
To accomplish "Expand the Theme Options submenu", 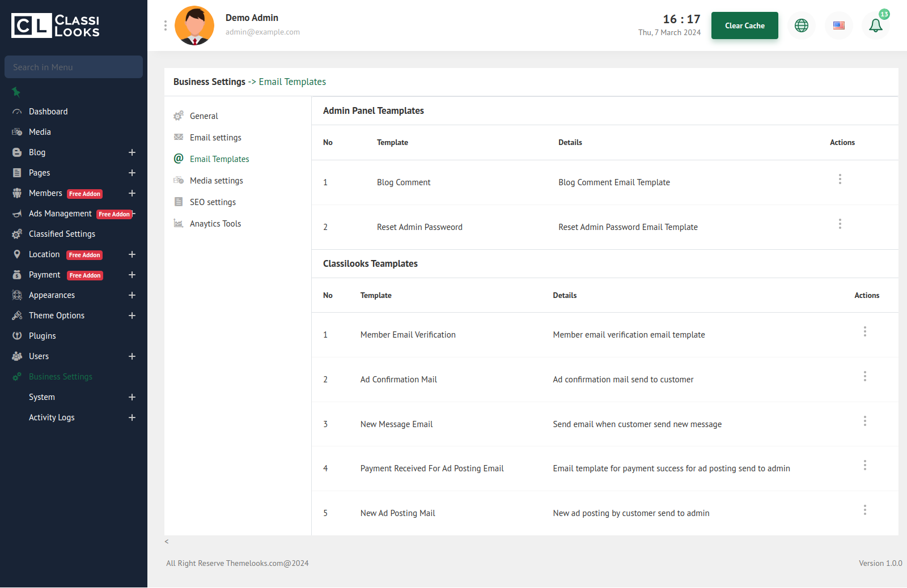I will (x=132, y=316).
